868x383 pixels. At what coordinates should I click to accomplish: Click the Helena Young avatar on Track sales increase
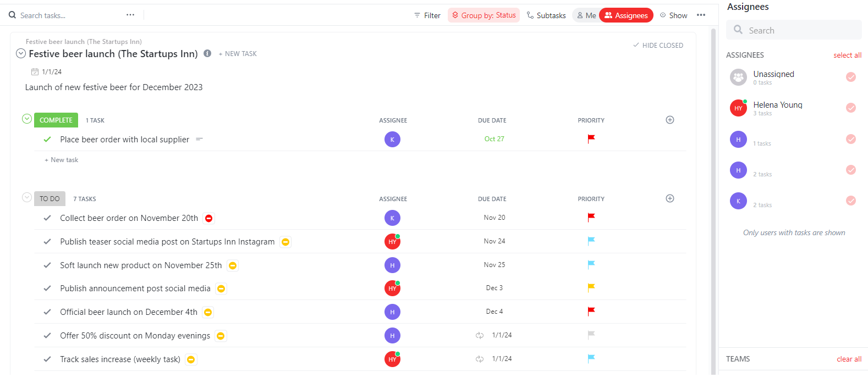pos(392,359)
